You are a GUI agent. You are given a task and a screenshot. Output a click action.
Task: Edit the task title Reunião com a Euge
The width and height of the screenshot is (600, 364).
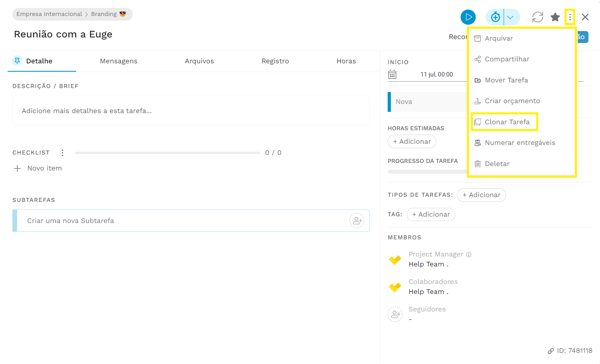tap(63, 34)
